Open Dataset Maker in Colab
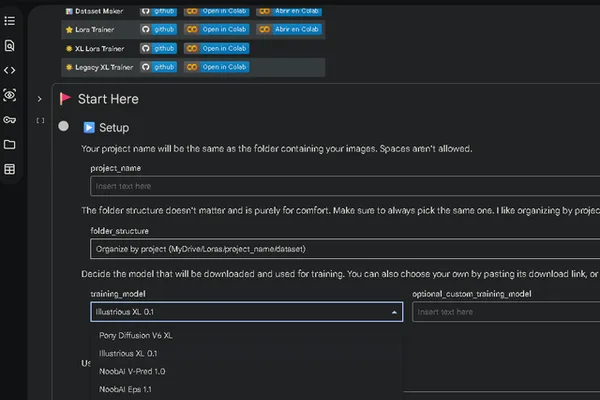The height and width of the screenshot is (400, 600). (x=217, y=11)
